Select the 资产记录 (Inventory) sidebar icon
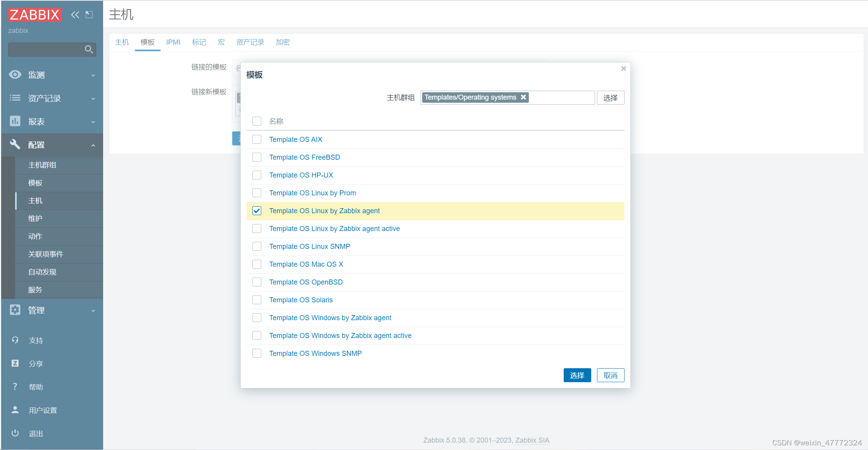Viewport: 868px width, 450px height. click(15, 98)
